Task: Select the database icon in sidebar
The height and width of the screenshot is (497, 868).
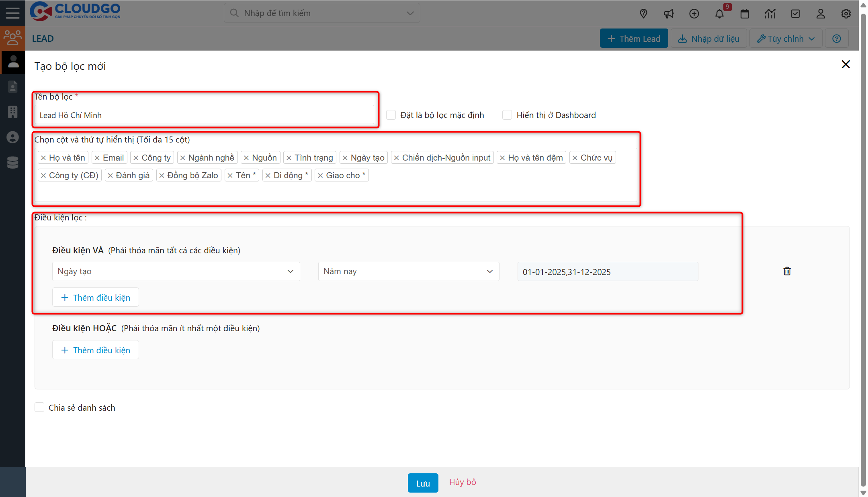Action: (x=12, y=163)
